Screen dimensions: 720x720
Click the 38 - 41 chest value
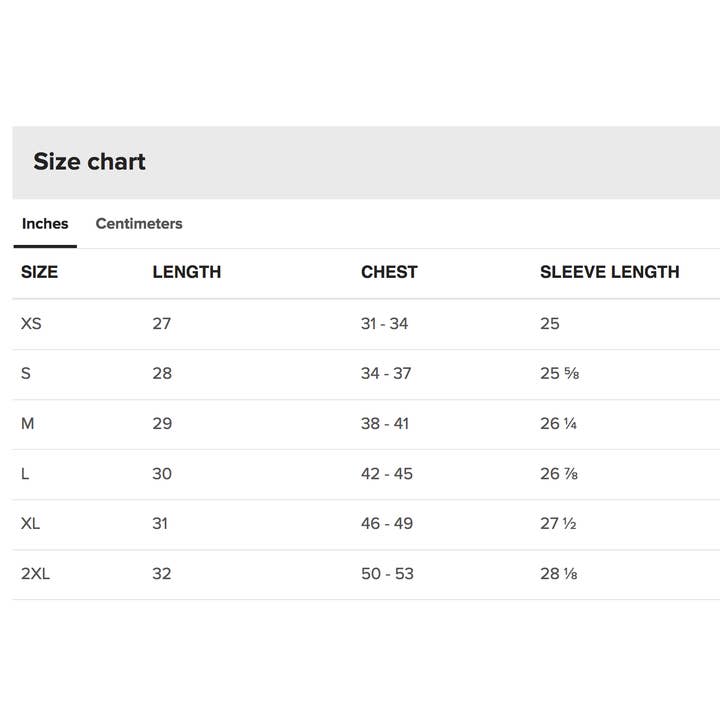coord(385,424)
